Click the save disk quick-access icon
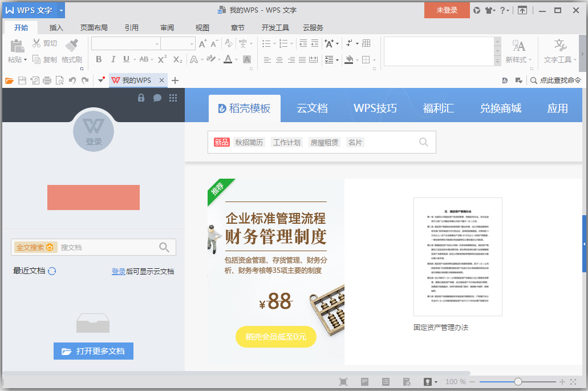Screen dimensions: 588x391 (22, 80)
